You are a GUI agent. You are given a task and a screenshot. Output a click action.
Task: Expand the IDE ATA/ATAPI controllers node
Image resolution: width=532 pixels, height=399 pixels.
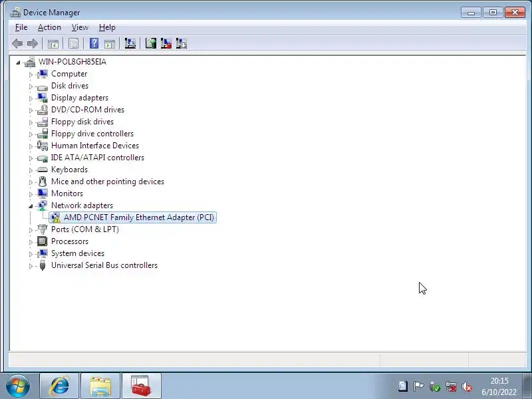tap(31, 158)
